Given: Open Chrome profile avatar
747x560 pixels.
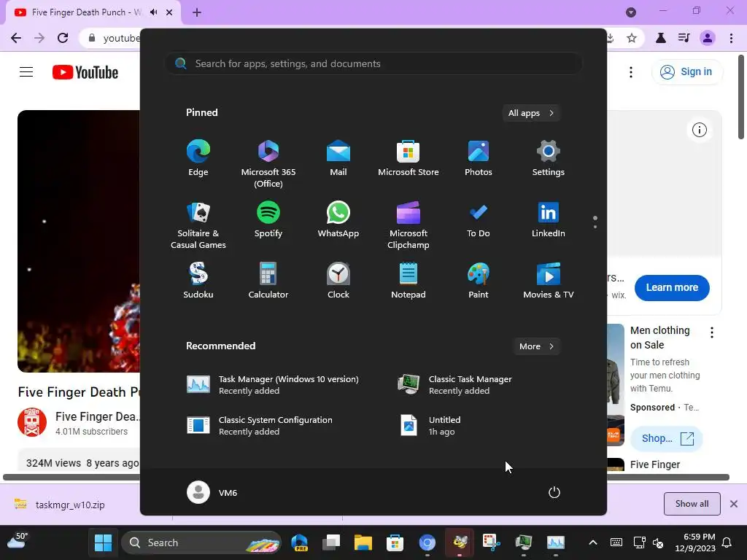Looking at the screenshot, I should [x=708, y=38].
